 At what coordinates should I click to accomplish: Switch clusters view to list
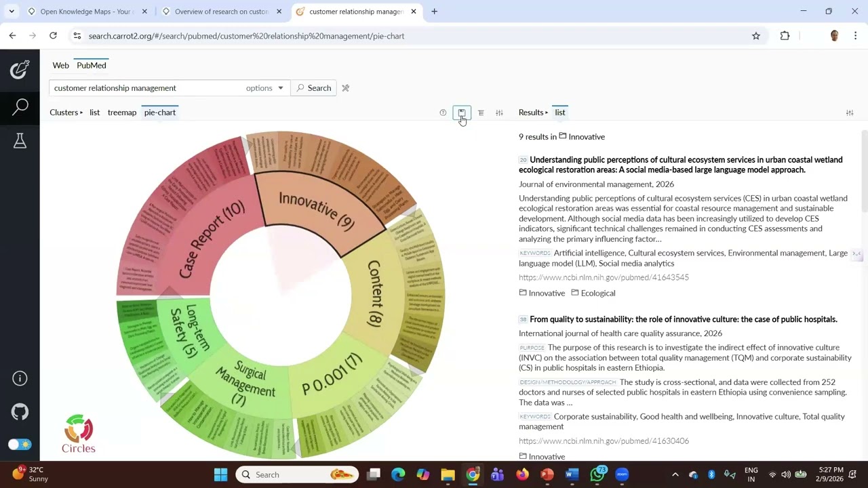pos(94,113)
